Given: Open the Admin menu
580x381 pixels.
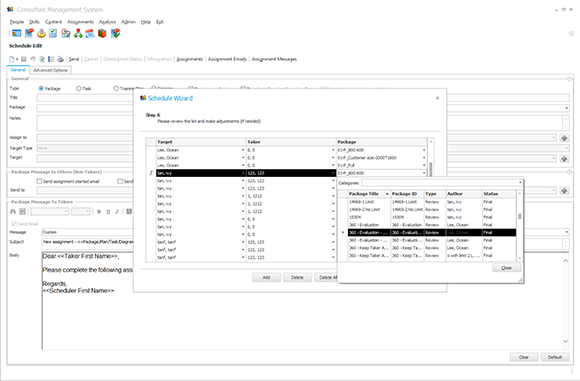Looking at the screenshot, I should click(x=128, y=22).
